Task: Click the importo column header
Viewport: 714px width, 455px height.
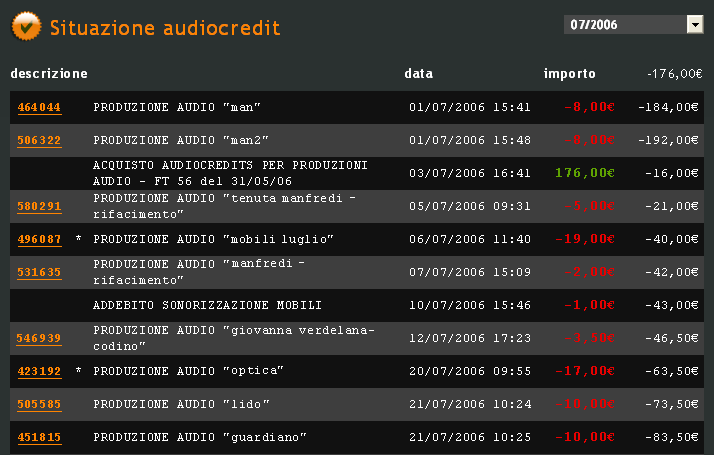Action: (570, 73)
